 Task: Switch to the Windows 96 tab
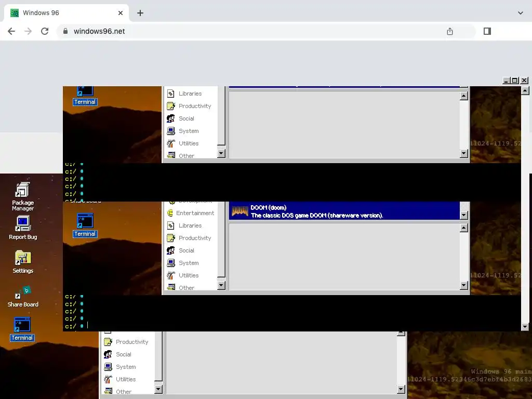pyautogui.click(x=66, y=13)
